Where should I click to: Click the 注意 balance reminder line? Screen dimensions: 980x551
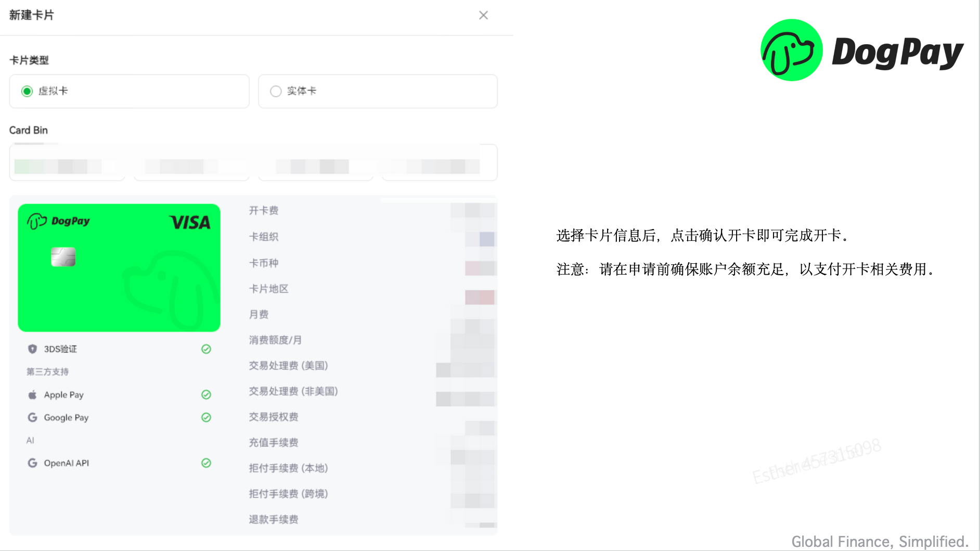coord(746,270)
